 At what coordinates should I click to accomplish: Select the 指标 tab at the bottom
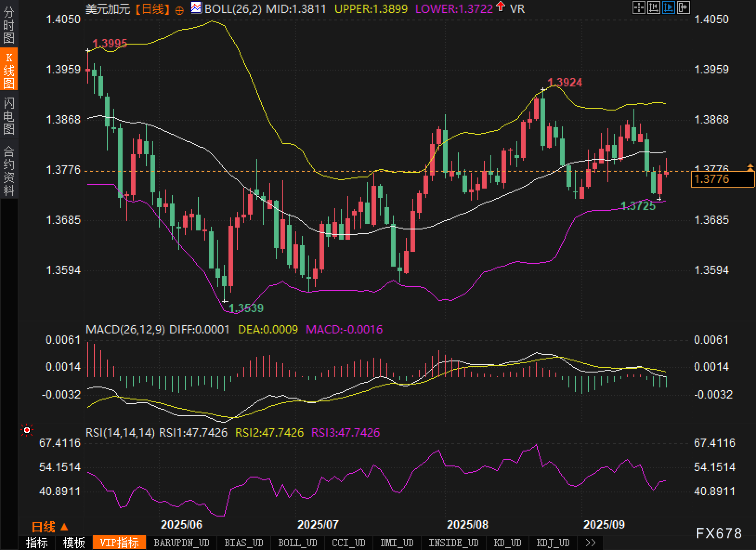tap(37, 543)
